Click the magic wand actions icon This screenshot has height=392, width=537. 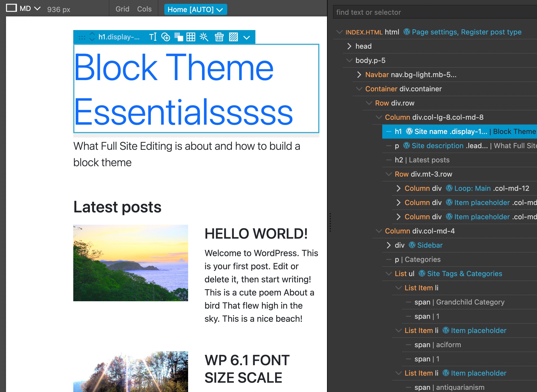(x=204, y=37)
